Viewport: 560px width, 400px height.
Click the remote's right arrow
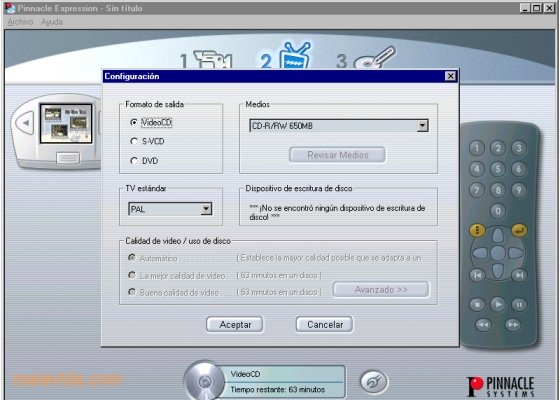[x=516, y=253]
